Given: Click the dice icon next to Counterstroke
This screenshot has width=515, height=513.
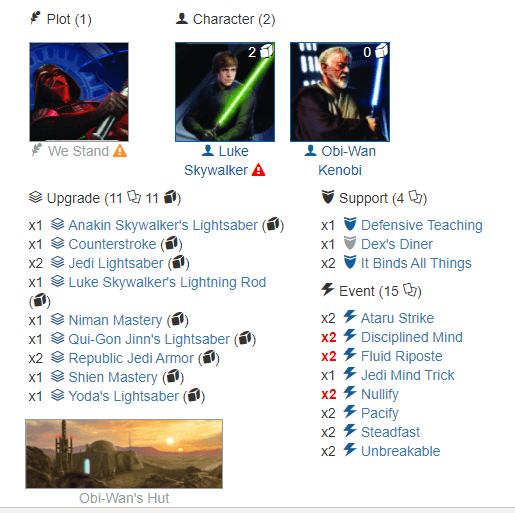Looking at the screenshot, I should tap(172, 244).
